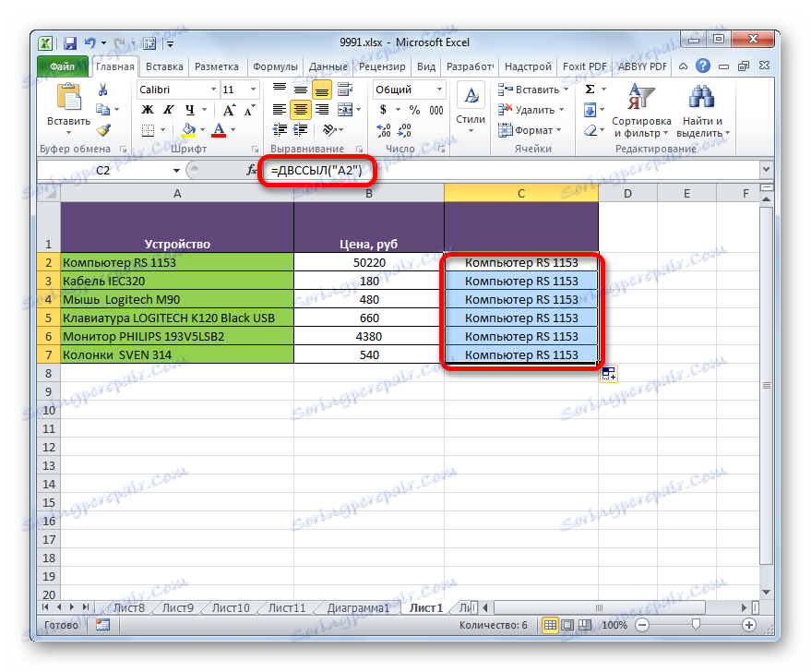
Task: Click Clear eraser icon
Action: coord(590,130)
